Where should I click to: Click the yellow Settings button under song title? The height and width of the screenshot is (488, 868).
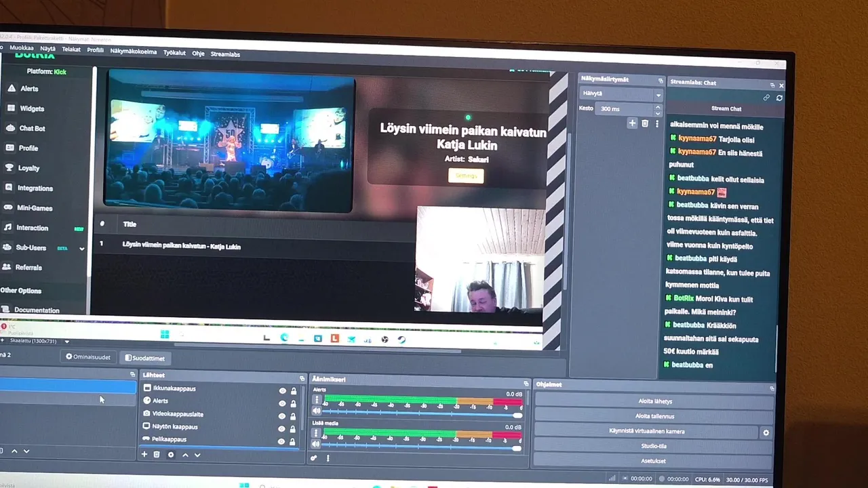click(x=466, y=176)
